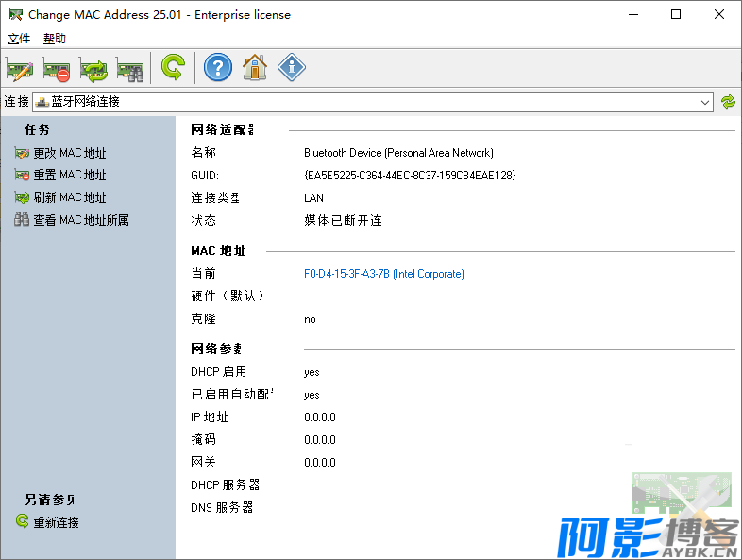Click the 网络参数 section heading

pos(216,348)
